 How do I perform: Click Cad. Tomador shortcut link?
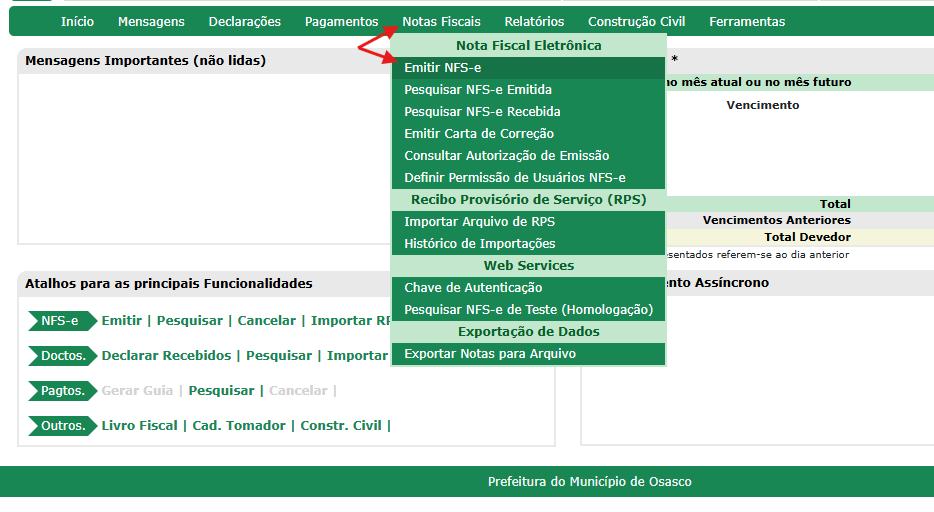click(239, 426)
